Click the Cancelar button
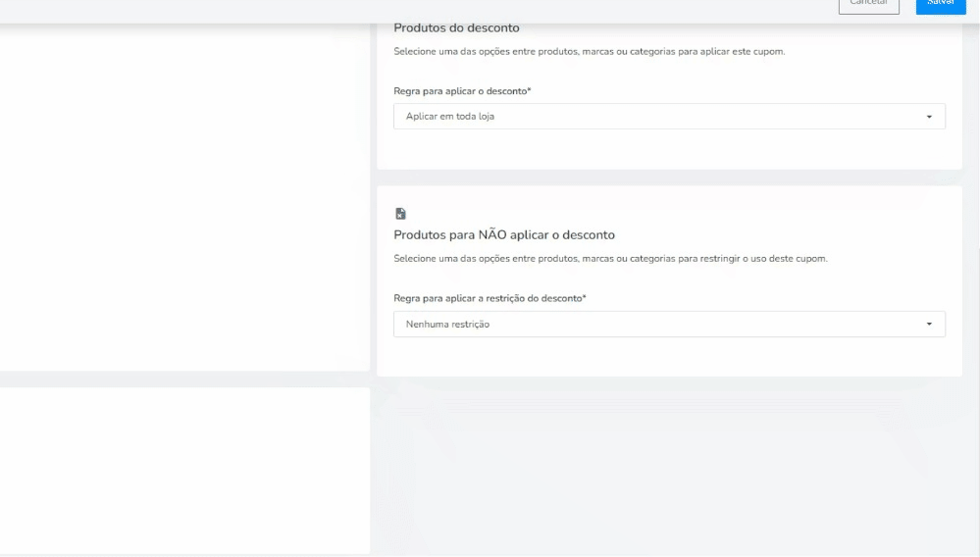 coord(869,5)
